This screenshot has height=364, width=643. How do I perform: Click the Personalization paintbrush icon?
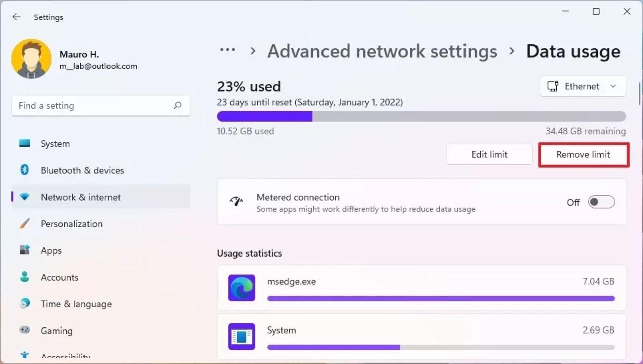pyautogui.click(x=24, y=223)
